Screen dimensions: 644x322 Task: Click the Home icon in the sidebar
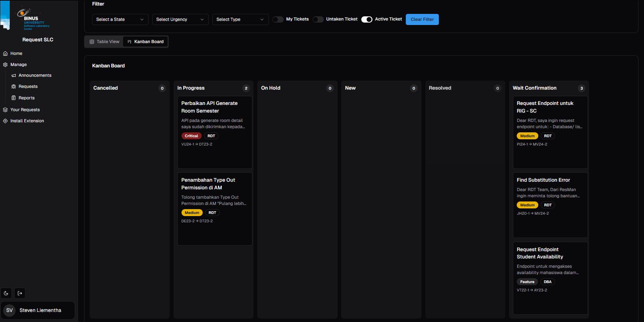5,53
